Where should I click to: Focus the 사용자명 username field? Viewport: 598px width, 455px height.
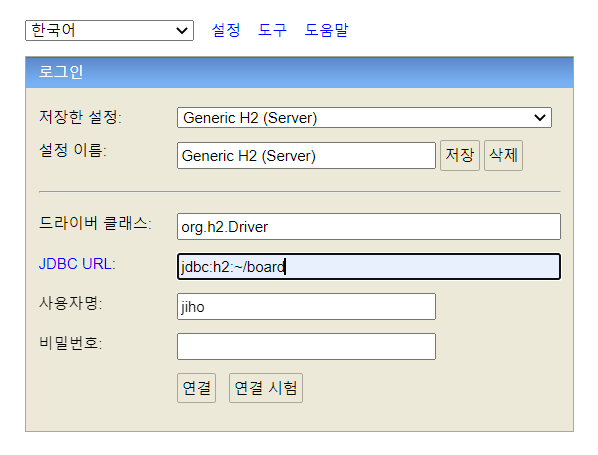click(x=306, y=307)
